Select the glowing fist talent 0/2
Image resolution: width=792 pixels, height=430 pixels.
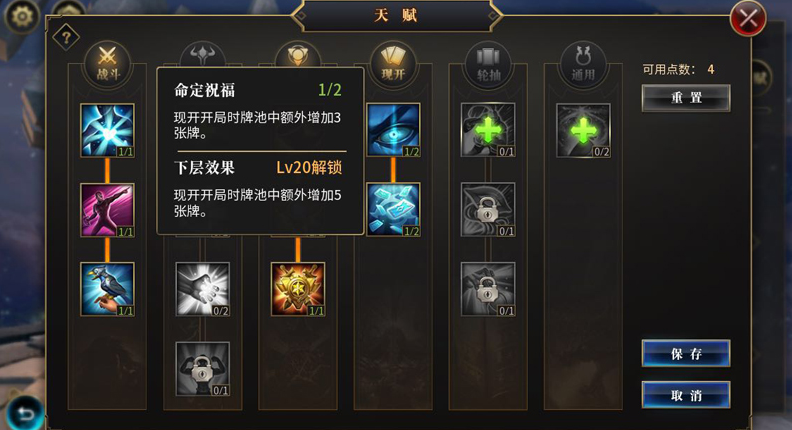tap(203, 289)
